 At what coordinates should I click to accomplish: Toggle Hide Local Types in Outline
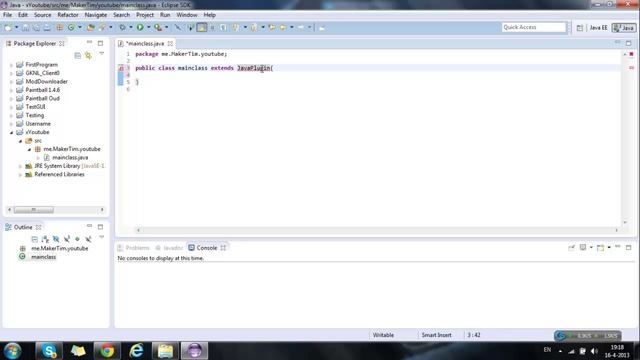pos(88,239)
